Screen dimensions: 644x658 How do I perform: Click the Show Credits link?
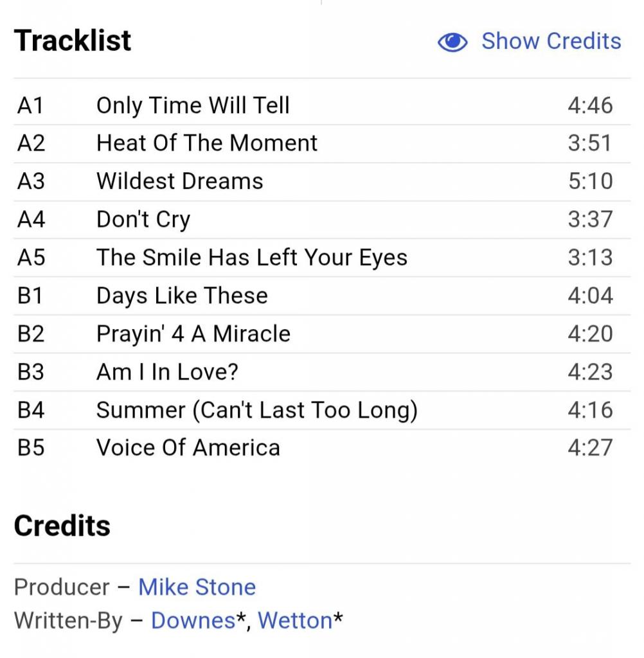[x=551, y=41]
